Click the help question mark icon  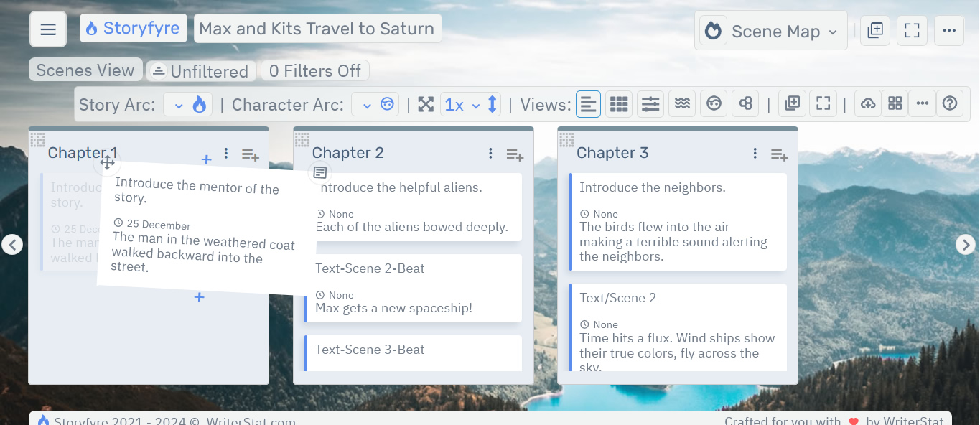point(950,103)
